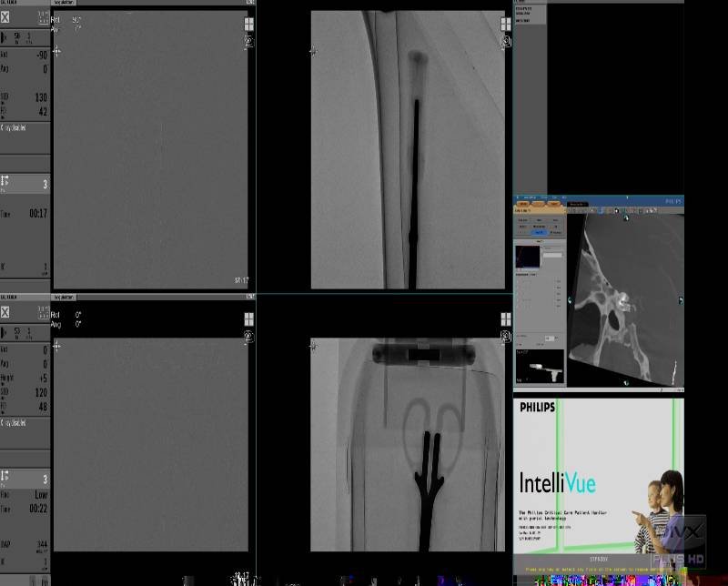Click the run icon beside 3 above Time 00:22
The height and width of the screenshot is (586, 728).
click(x=5, y=476)
